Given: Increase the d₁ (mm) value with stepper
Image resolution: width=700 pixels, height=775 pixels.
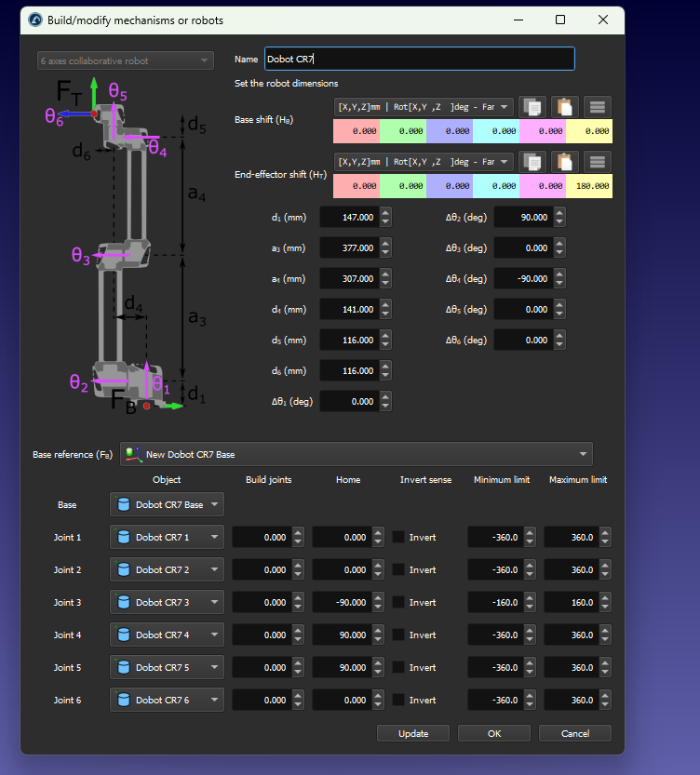Looking at the screenshot, I should click(386, 212).
